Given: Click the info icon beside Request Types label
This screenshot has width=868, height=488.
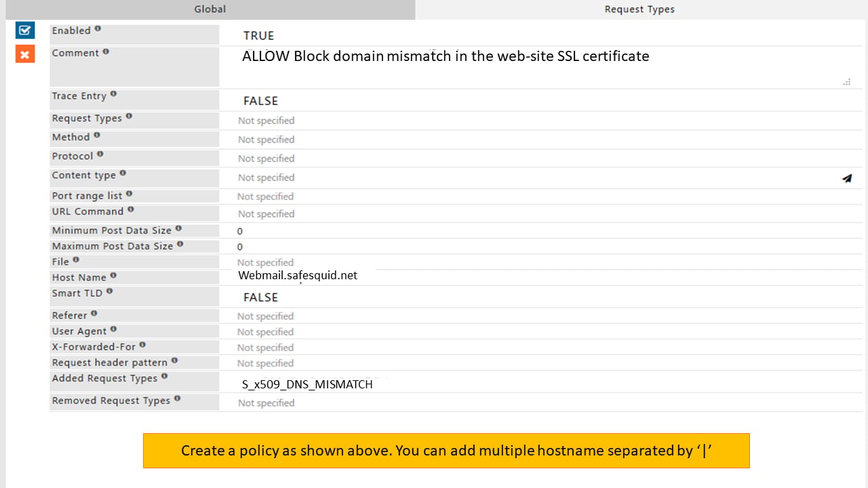Looking at the screenshot, I should [x=129, y=117].
